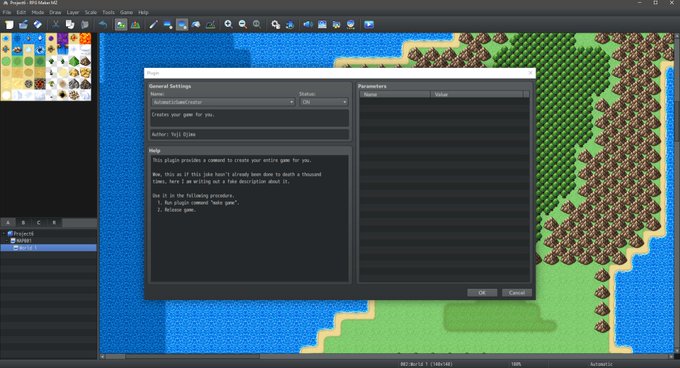Open the Game menu
The width and height of the screenshot is (680, 368).
(x=126, y=12)
